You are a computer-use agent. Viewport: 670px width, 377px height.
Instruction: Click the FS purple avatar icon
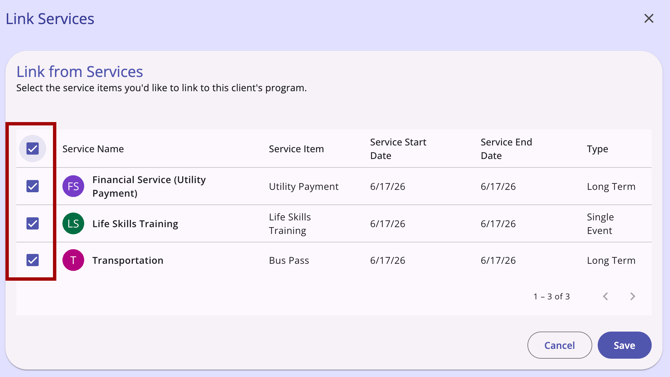point(73,186)
